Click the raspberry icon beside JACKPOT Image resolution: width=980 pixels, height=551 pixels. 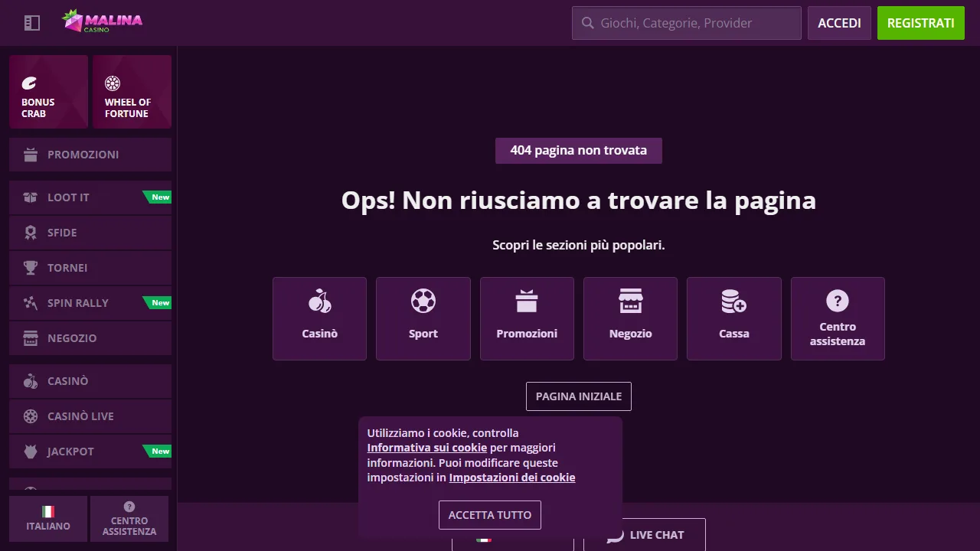[x=31, y=452]
